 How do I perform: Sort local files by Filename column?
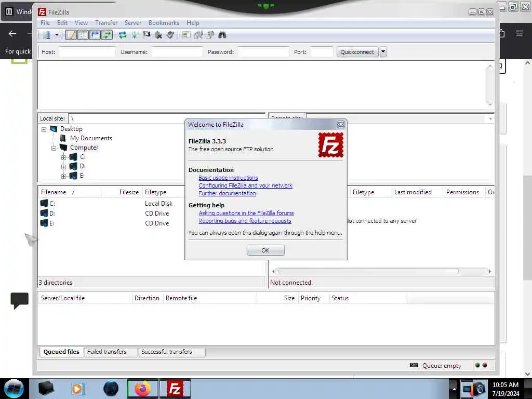69,192
